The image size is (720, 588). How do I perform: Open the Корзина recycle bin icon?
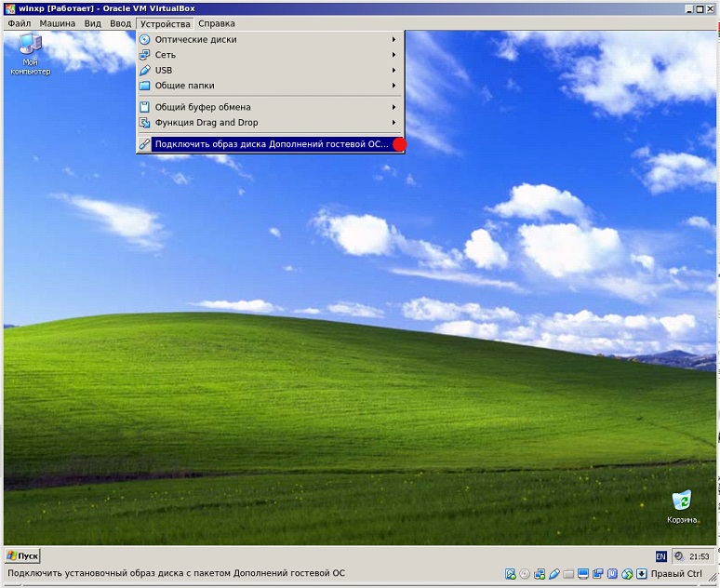coord(682,501)
